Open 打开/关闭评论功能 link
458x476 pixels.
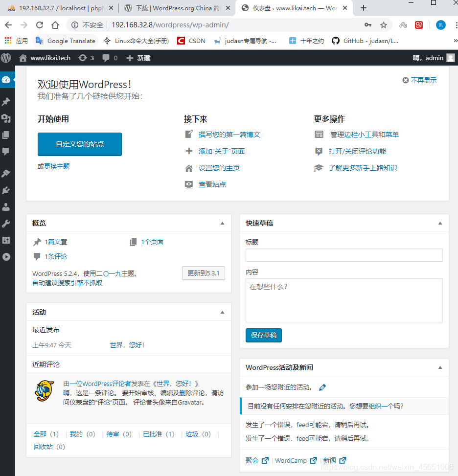pyautogui.click(x=357, y=151)
